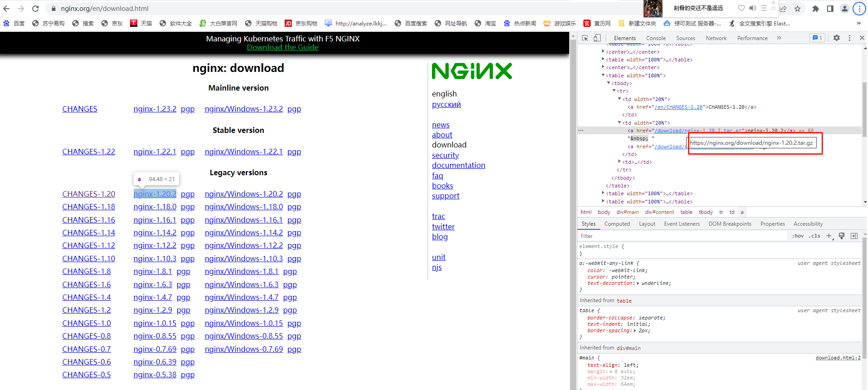Activate the DevTools inspect element picker
The height and width of the screenshot is (390, 868).
(x=585, y=38)
